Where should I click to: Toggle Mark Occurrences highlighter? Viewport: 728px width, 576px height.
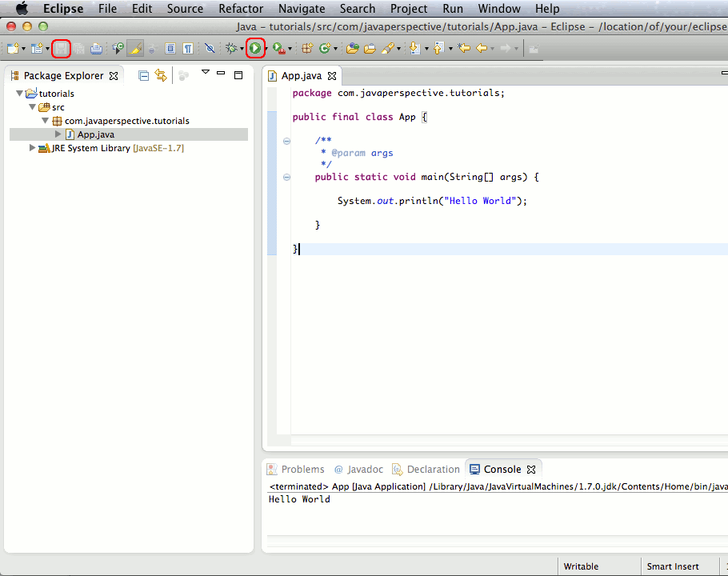[135, 48]
